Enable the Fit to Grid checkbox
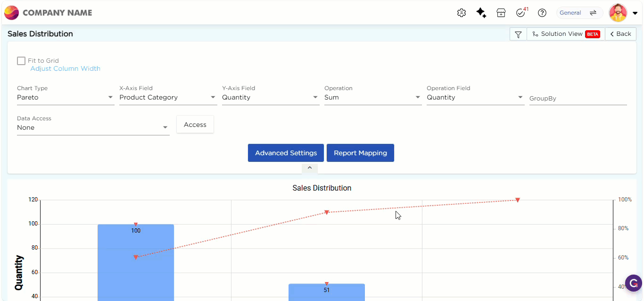This screenshot has width=644, height=301. tap(21, 61)
